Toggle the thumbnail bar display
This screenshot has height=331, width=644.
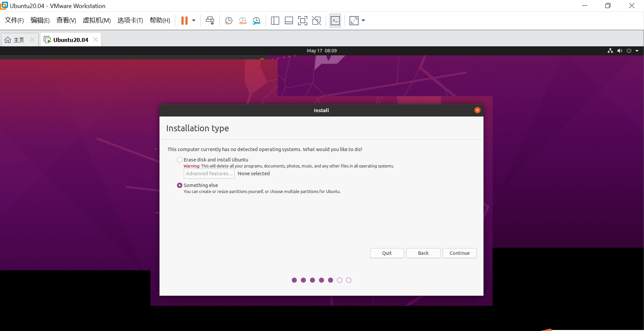[288, 20]
